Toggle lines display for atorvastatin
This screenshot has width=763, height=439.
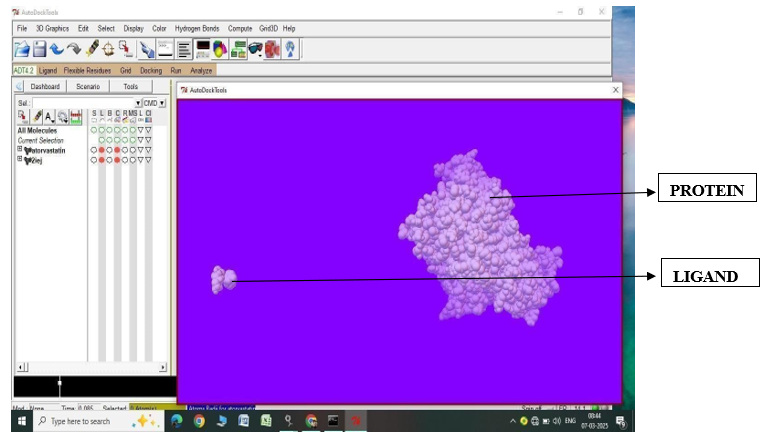pos(102,150)
